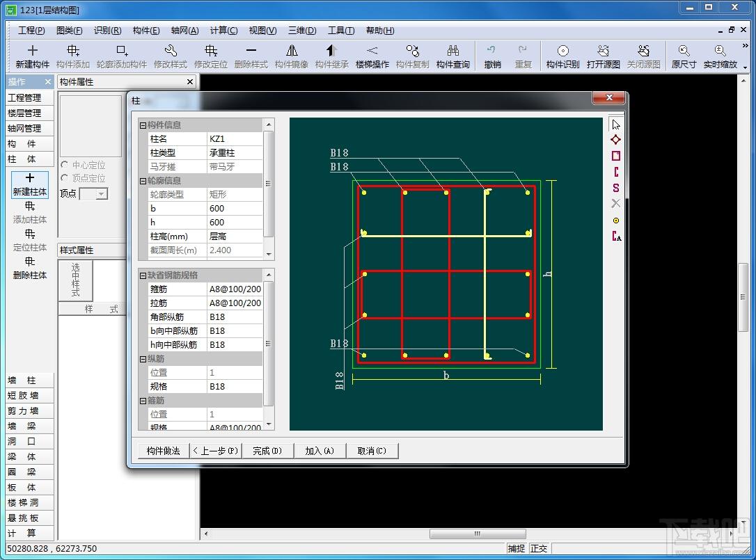This screenshot has width=756, height=560.
Task: Collapse the 构件信息 property group
Action: pos(143,125)
